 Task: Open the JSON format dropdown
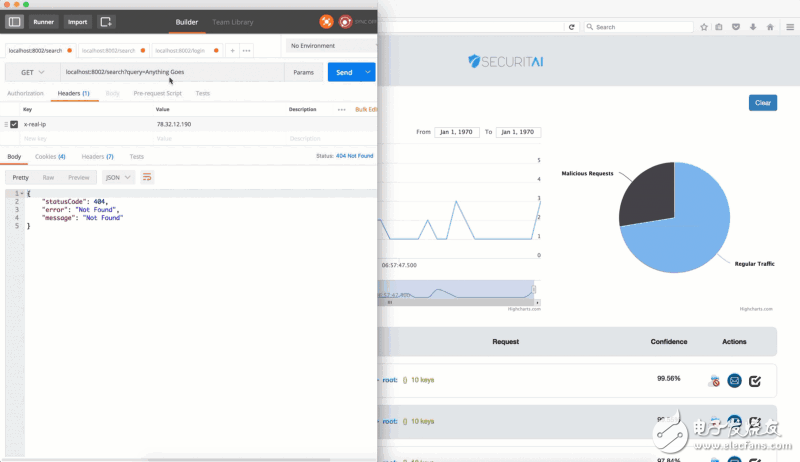pos(117,177)
